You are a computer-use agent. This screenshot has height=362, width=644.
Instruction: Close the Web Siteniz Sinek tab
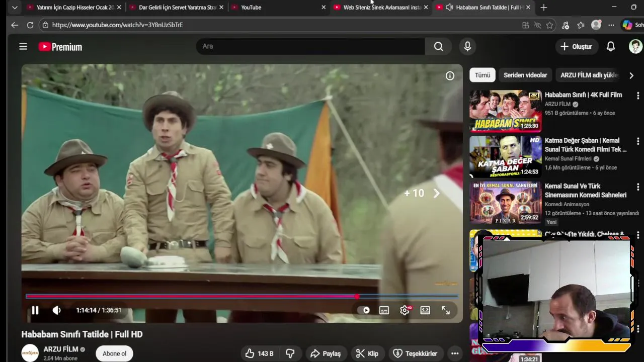point(426,8)
